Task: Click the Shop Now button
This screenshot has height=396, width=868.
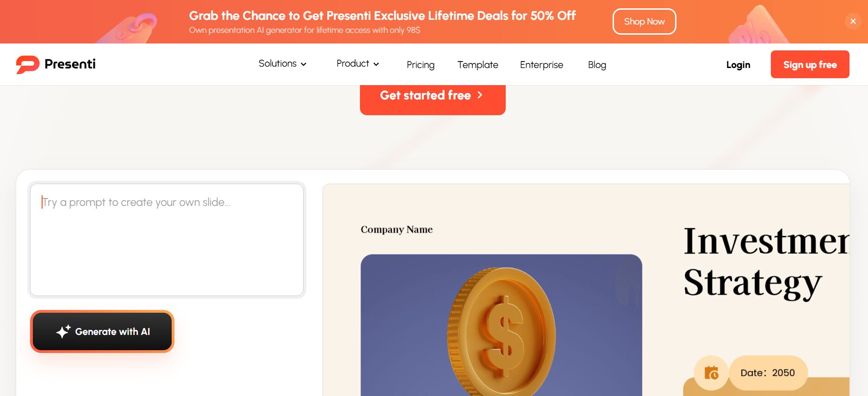Action: [644, 21]
